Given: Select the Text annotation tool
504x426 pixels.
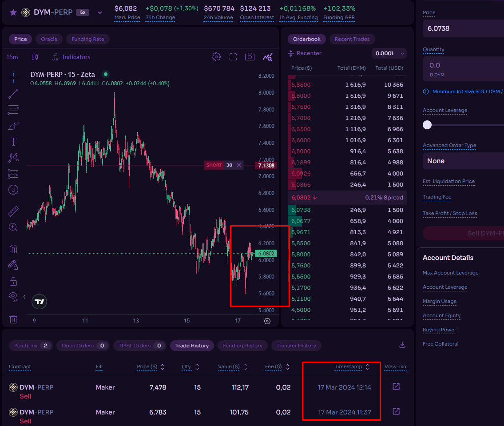Looking at the screenshot, I should pyautogui.click(x=13, y=142).
